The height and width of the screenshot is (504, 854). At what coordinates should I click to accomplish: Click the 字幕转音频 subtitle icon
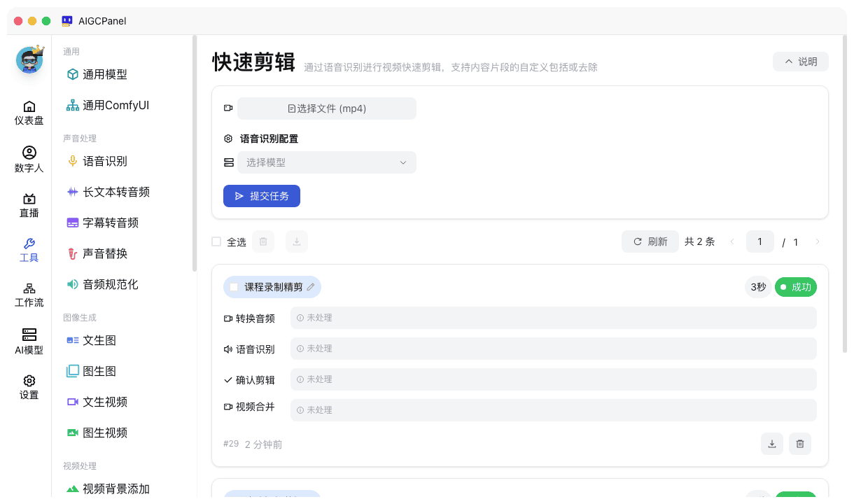(x=73, y=223)
